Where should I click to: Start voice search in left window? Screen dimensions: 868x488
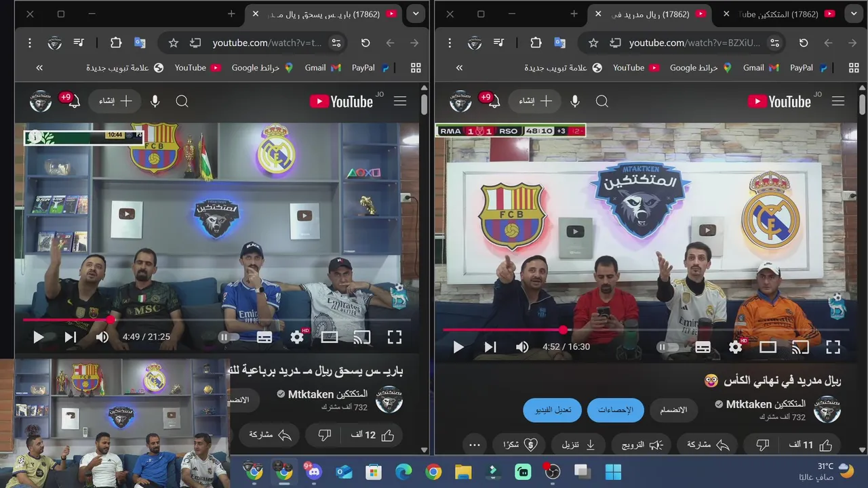pyautogui.click(x=155, y=101)
